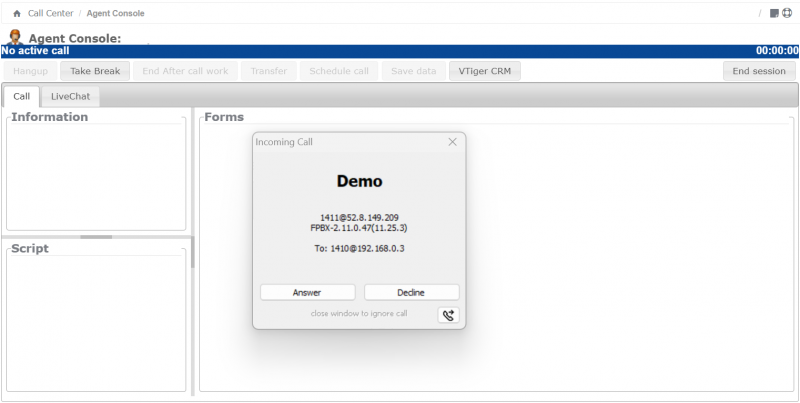Screen dimensions: 800x403
Task: Click the home icon in breadcrumb
Action: (x=16, y=14)
